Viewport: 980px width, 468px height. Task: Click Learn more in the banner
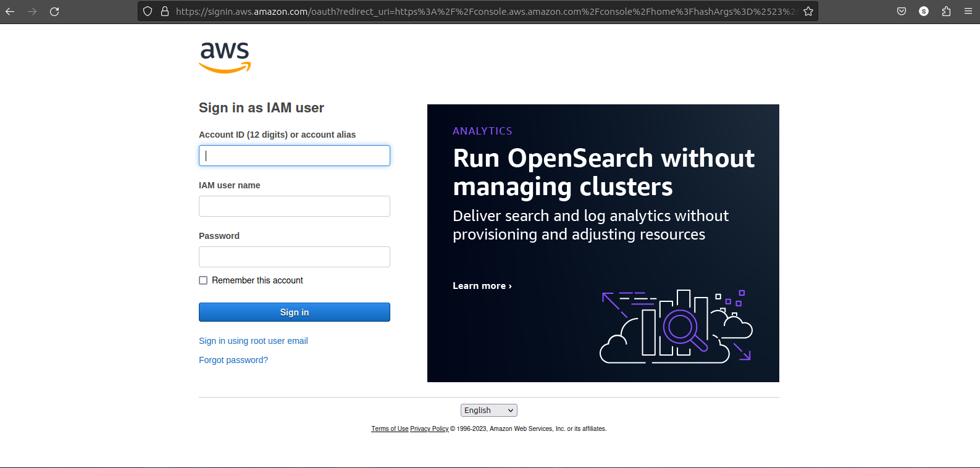482,286
